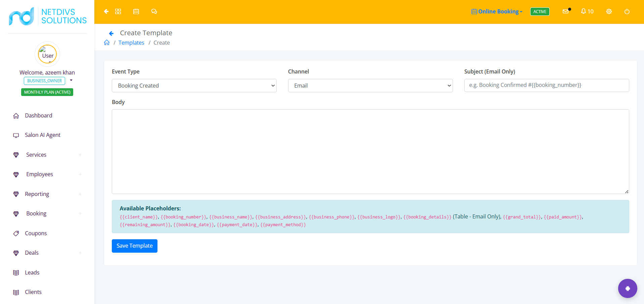The width and height of the screenshot is (644, 304).
Task: Click the Save Template button
Action: (135, 246)
